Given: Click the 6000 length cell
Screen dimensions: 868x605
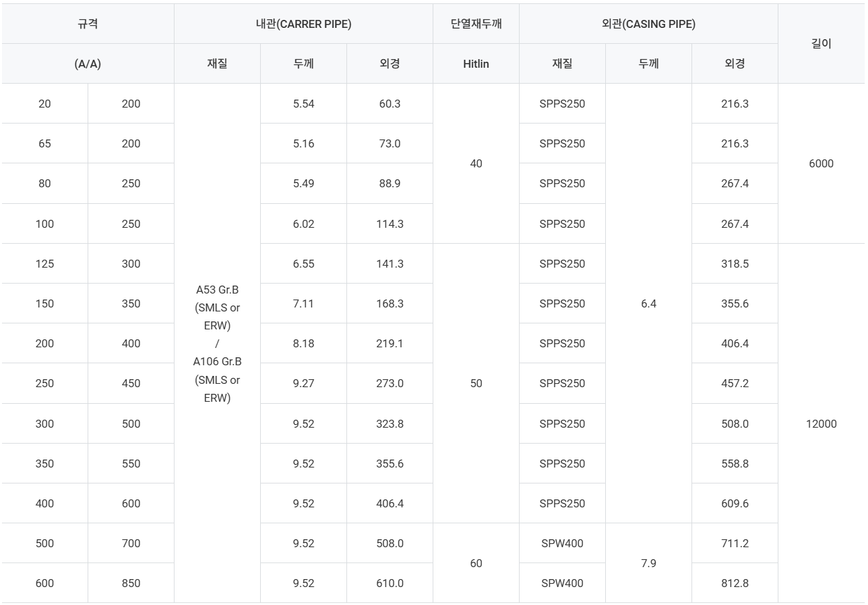Looking at the screenshot, I should pyautogui.click(x=822, y=163).
